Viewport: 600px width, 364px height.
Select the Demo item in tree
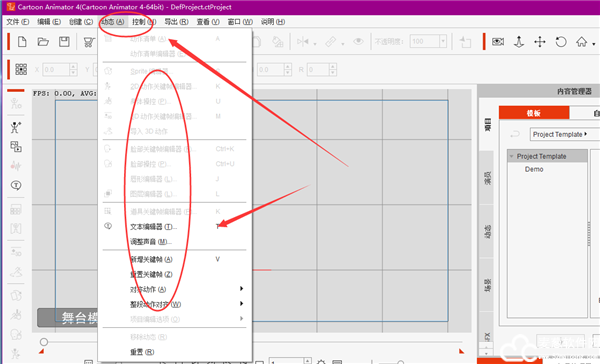[x=534, y=169]
